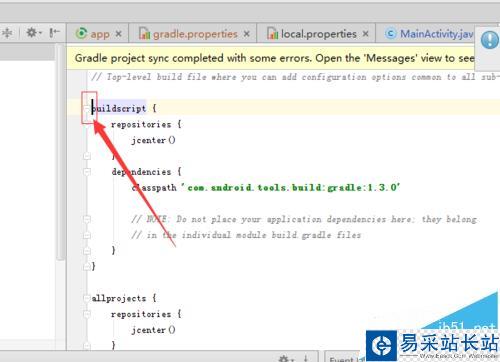The height and width of the screenshot is (362, 500).
Task: Click the 'com.android.tools.build:gradle:1.3.0' string
Action: point(290,187)
